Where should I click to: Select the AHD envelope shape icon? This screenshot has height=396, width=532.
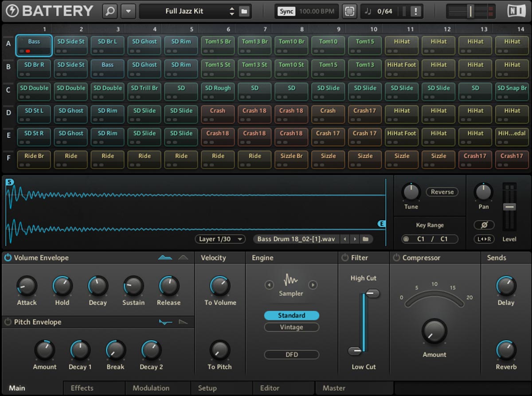pyautogui.click(x=183, y=258)
